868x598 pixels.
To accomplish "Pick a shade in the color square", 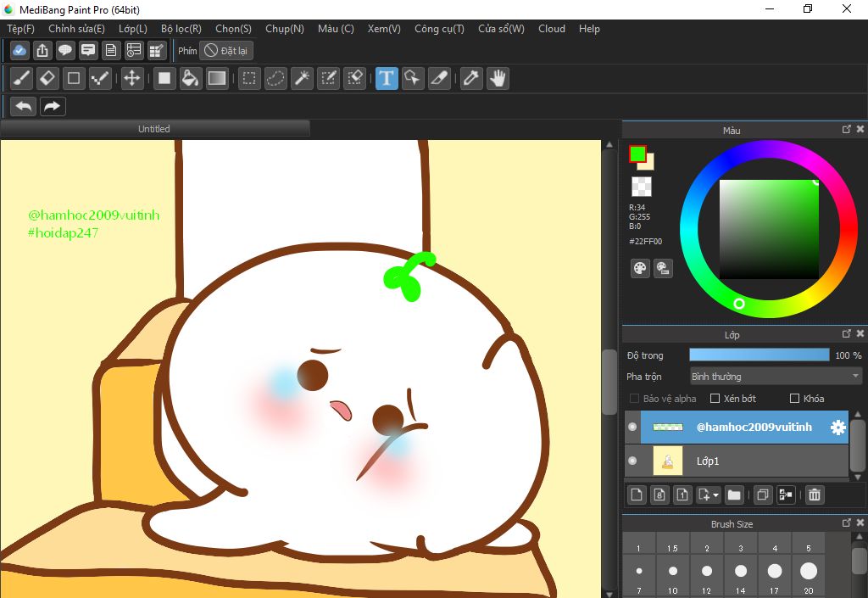I will coord(769,229).
